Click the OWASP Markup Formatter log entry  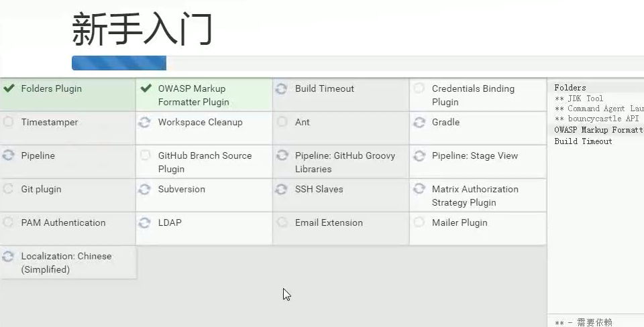(599, 129)
